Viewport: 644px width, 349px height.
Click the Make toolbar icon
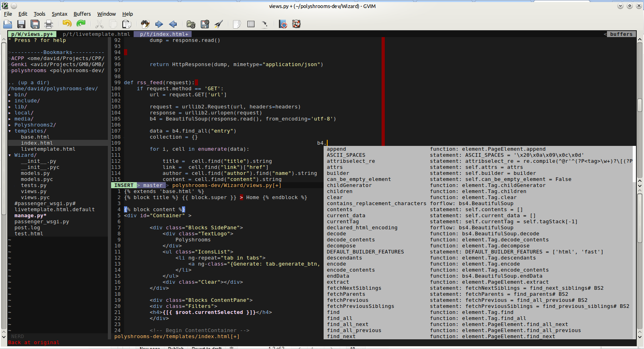237,24
